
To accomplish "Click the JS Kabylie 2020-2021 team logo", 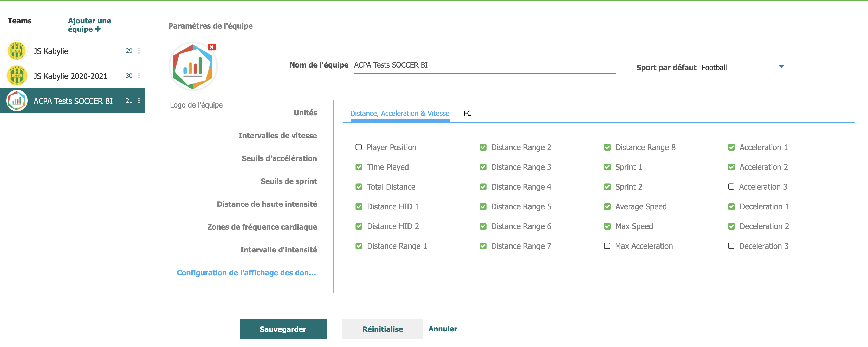I will point(17,76).
